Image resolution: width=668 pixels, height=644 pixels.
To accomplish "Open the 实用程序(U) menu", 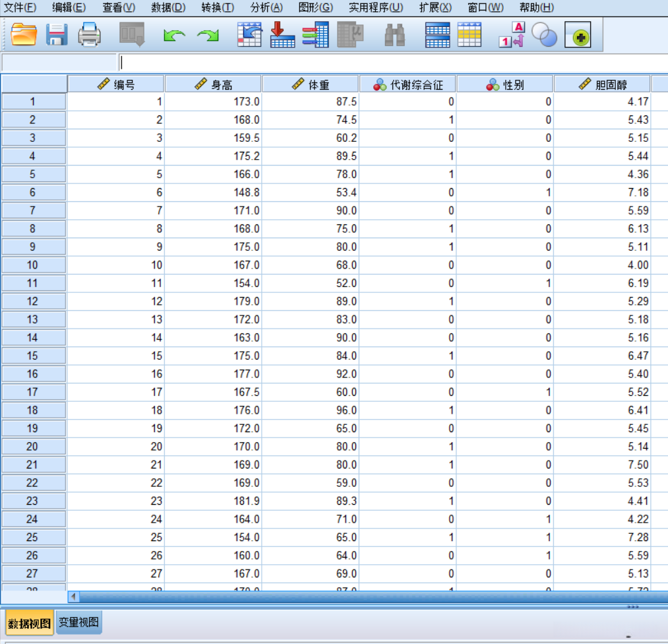I will (x=376, y=7).
